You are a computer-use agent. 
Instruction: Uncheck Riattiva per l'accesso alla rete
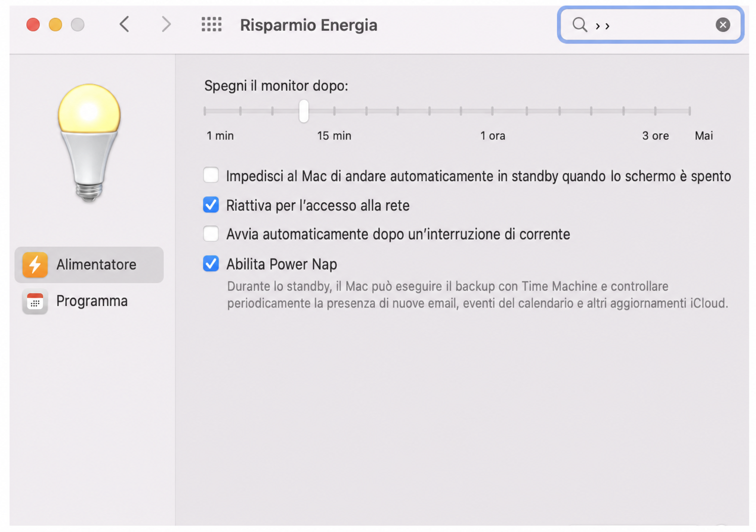click(211, 205)
